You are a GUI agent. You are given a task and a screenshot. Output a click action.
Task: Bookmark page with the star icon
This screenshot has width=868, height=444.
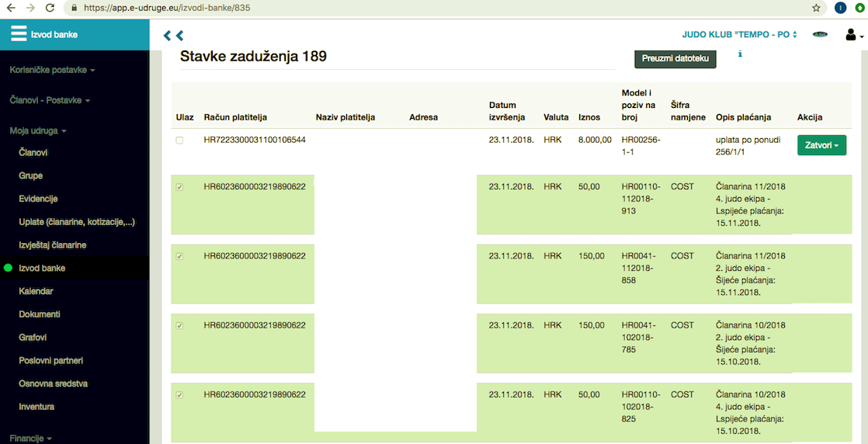816,8
